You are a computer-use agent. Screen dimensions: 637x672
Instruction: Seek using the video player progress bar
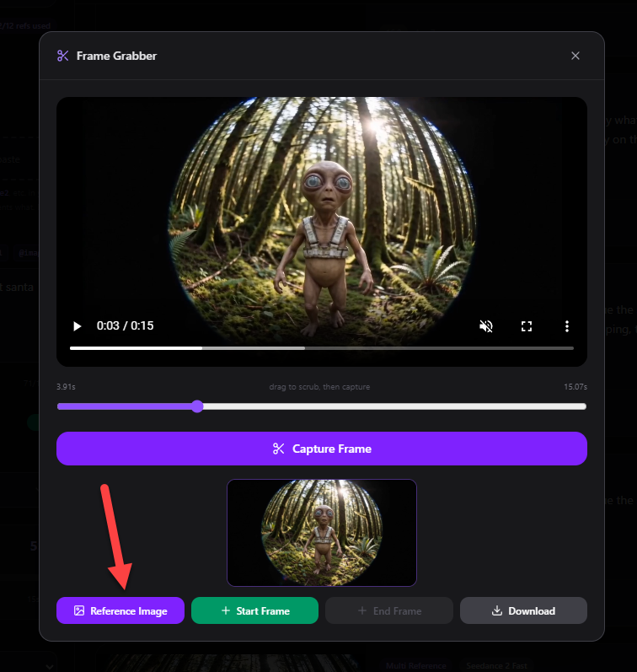pyautogui.click(x=322, y=348)
